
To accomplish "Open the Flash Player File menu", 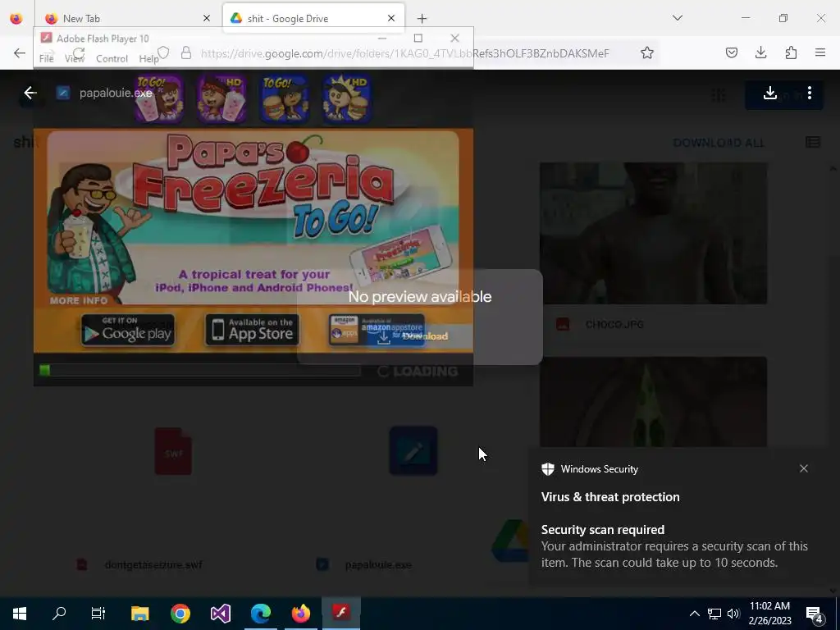I will tap(46, 58).
